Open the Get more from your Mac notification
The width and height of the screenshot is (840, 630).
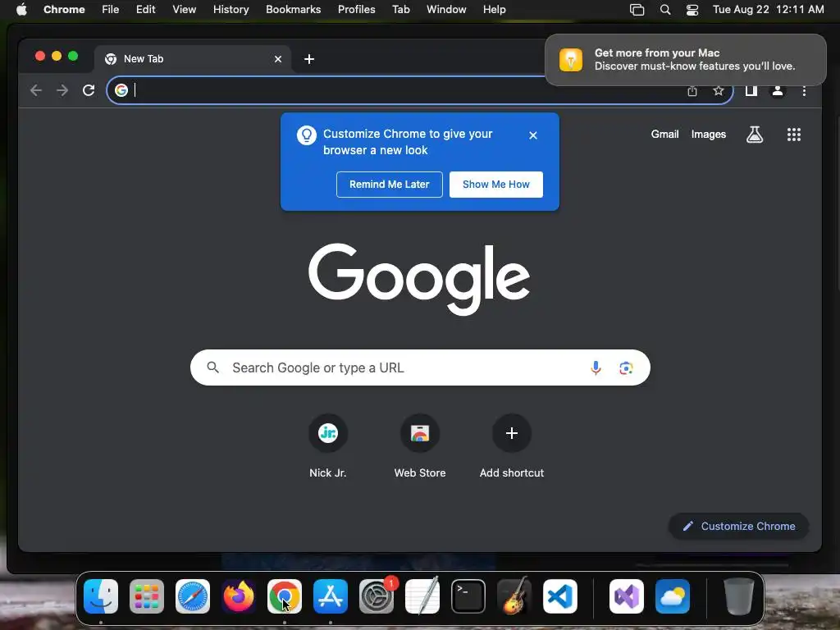(686, 59)
